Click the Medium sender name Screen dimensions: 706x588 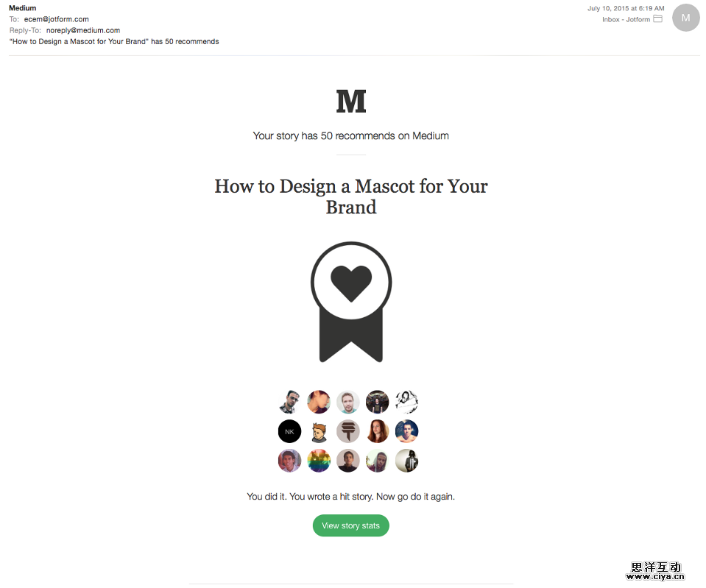pyautogui.click(x=23, y=8)
